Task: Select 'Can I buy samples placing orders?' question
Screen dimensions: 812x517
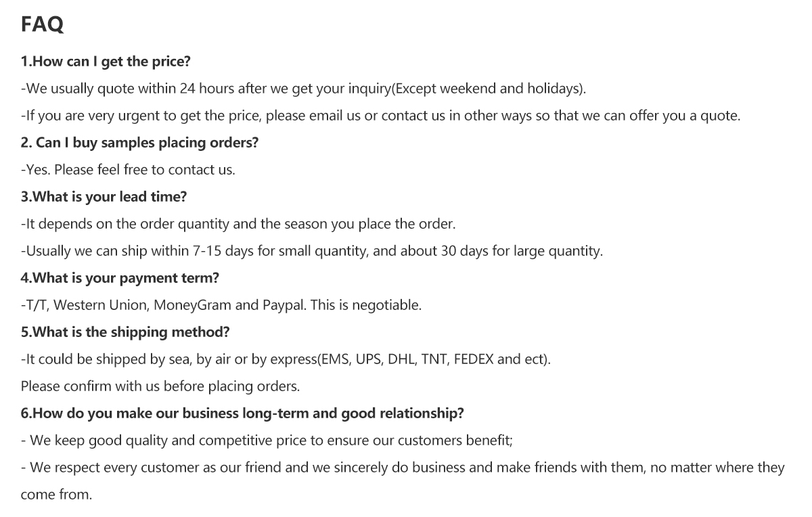Action: (x=139, y=143)
